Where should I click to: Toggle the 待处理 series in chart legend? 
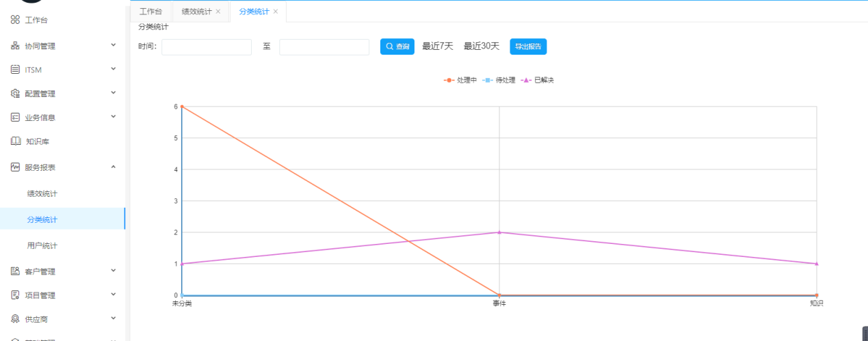499,81
